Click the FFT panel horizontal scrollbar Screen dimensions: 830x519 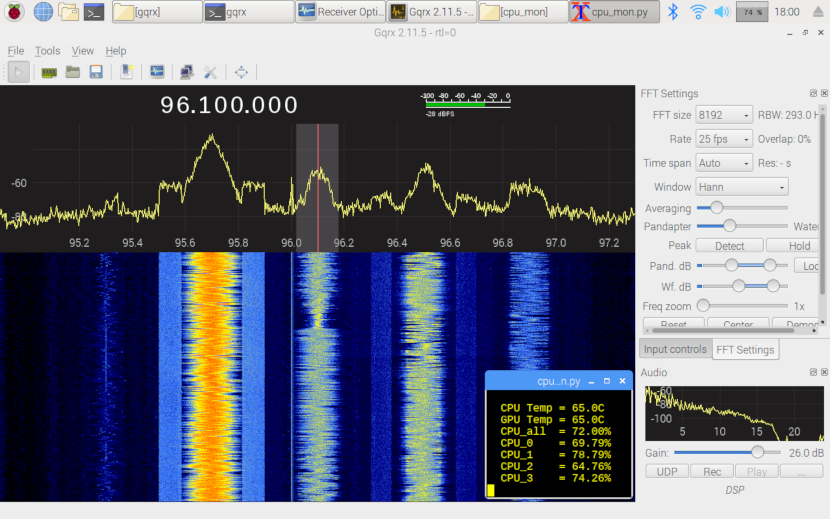(731, 330)
